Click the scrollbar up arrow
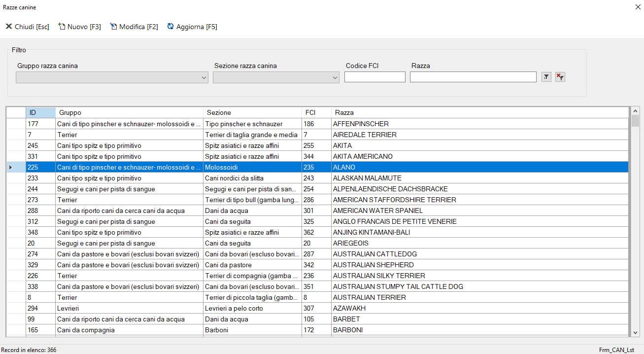The width and height of the screenshot is (644, 354). [635, 111]
